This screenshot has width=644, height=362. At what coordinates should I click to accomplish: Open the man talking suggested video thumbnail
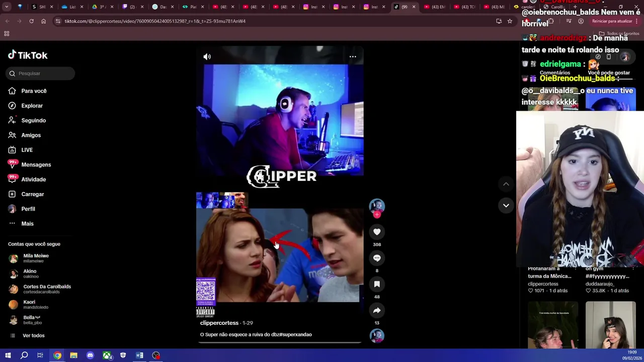click(x=553, y=325)
